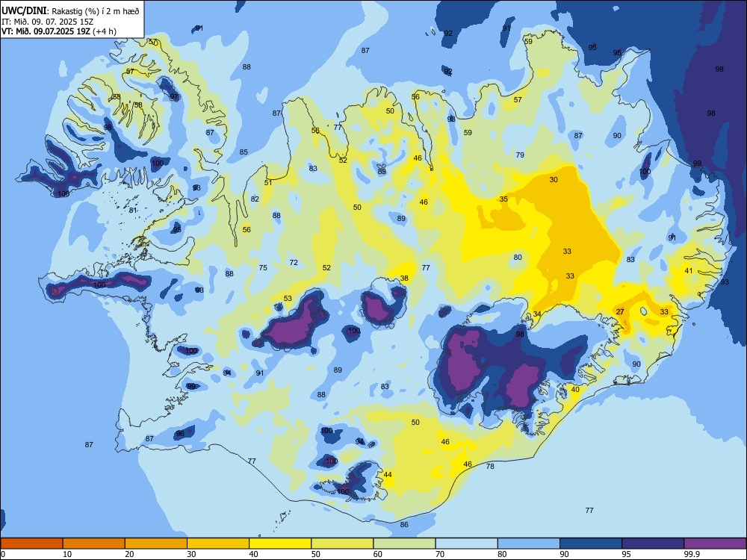747x560 pixels.
Task: Click the map humidity value '79'
Action: pyautogui.click(x=520, y=155)
